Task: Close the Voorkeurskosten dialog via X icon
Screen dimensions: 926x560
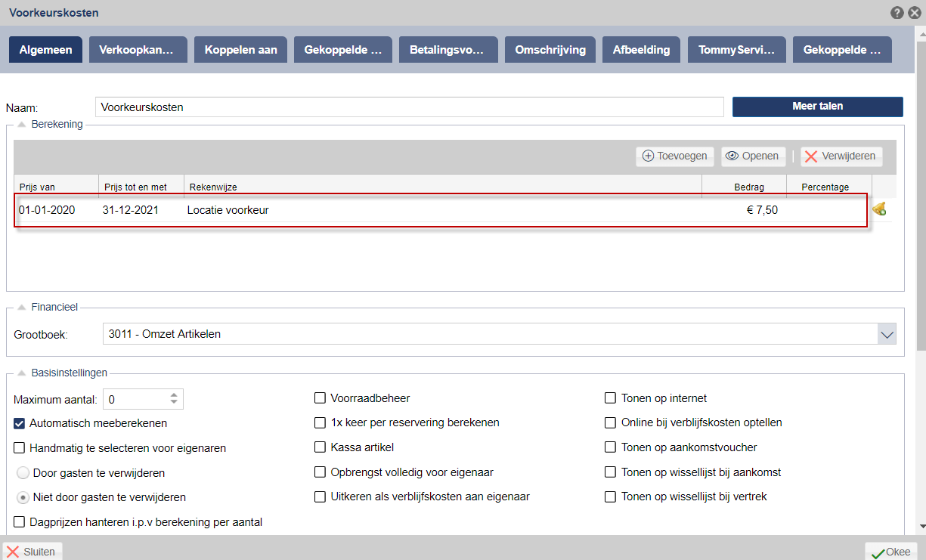Action: [x=914, y=12]
